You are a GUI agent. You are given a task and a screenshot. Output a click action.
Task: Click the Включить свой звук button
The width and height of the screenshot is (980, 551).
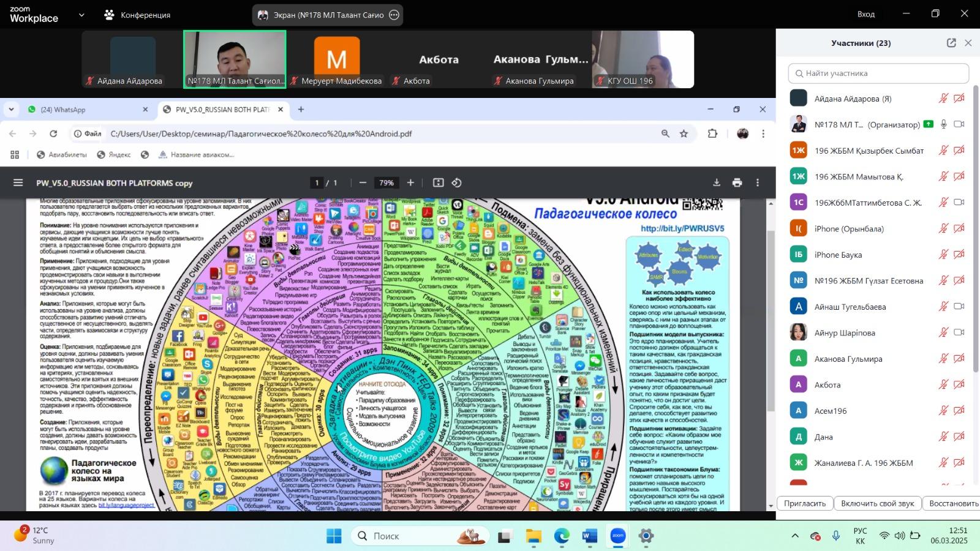pos(877,503)
